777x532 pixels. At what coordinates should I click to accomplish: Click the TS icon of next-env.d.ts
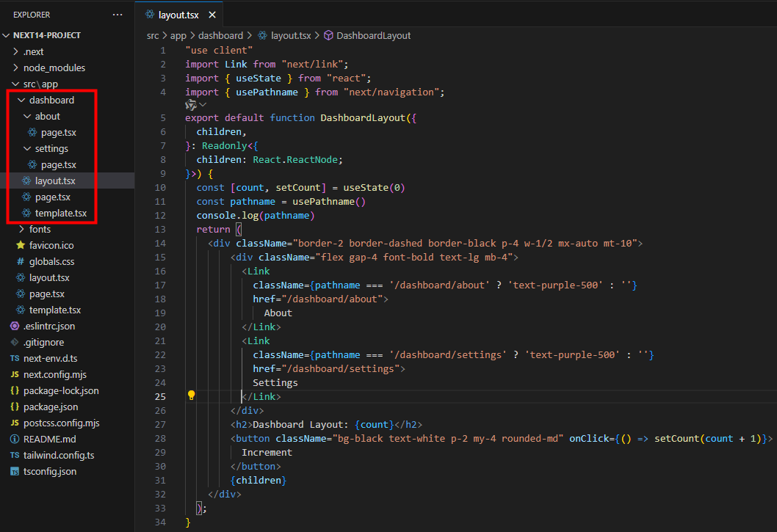(x=15, y=358)
